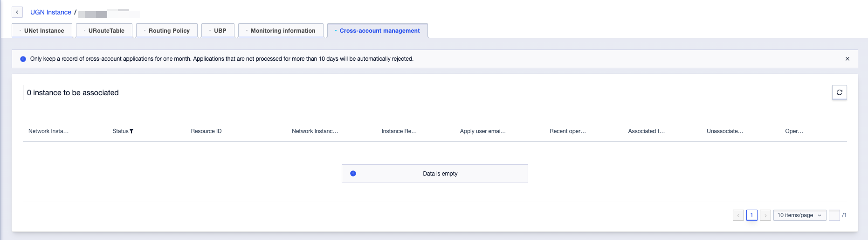Open the UNet Instance tab

point(42,31)
